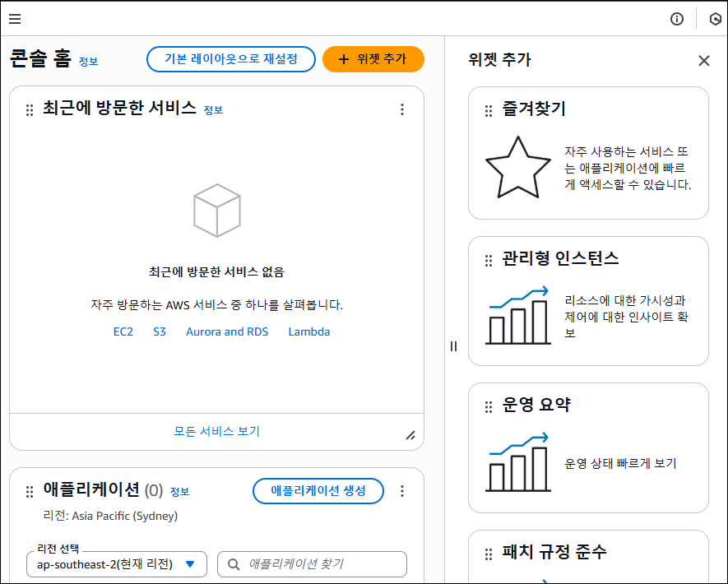The height and width of the screenshot is (584, 728).
Task: Open the options menu of 애플리케이션 widget
Action: click(x=402, y=491)
